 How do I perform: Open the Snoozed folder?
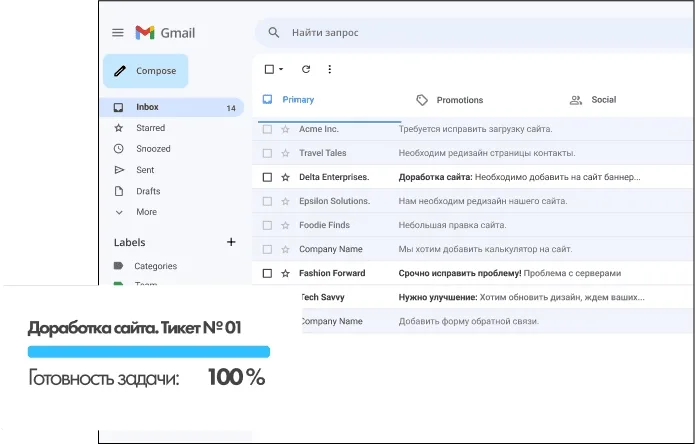pos(153,149)
